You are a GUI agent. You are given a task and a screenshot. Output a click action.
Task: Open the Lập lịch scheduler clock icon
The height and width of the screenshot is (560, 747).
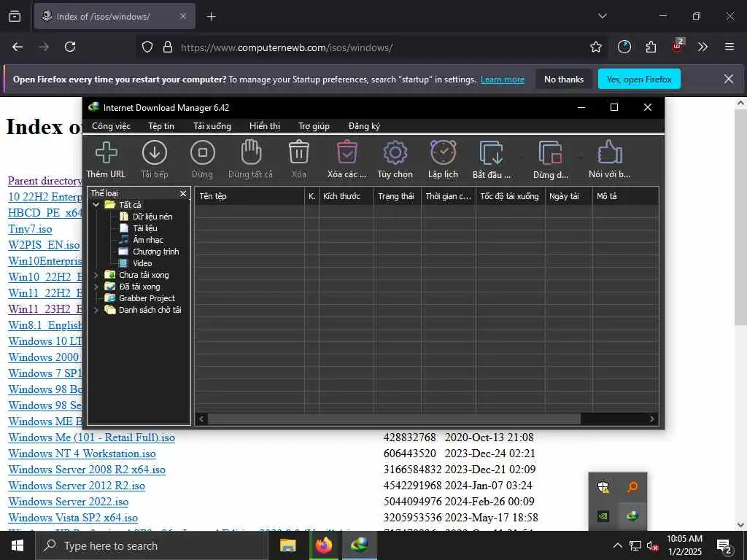(443, 152)
